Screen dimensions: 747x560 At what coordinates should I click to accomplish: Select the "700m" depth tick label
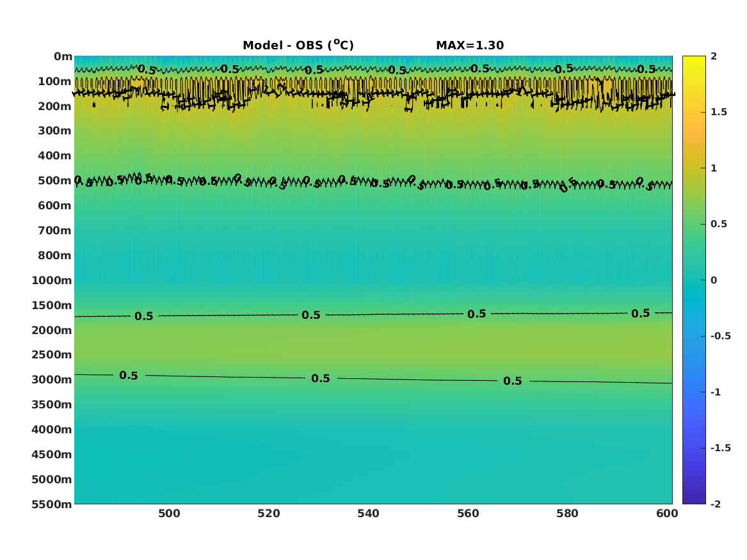pos(55,230)
